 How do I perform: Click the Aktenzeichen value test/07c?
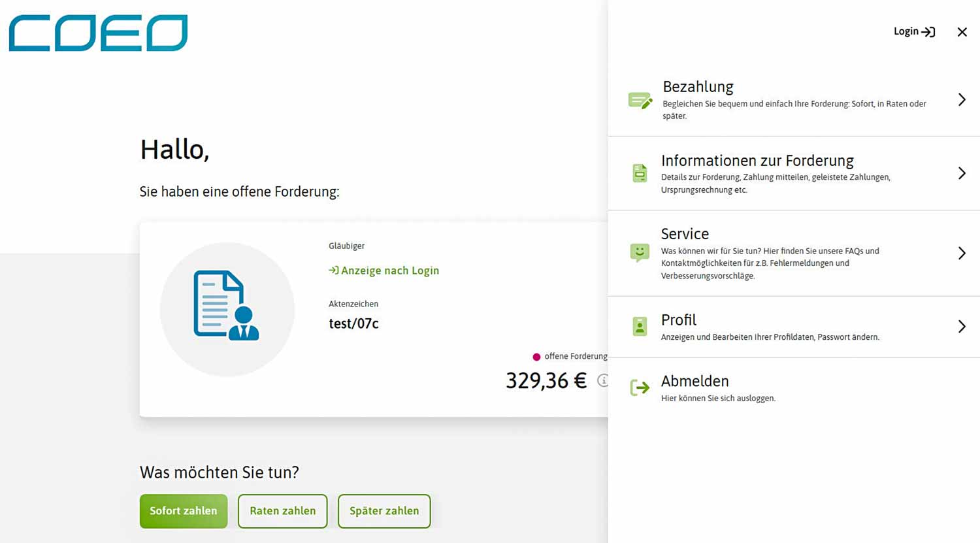[353, 323]
